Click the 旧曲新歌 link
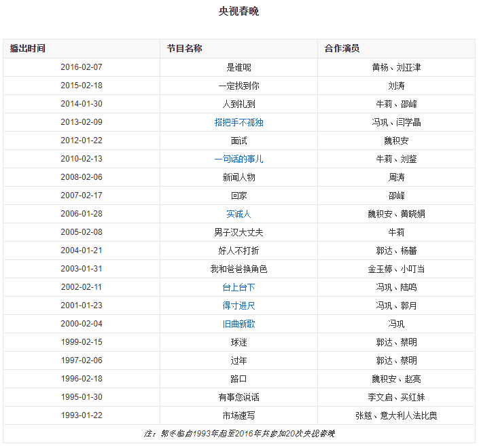The width and height of the screenshot is (479, 448). click(x=238, y=324)
